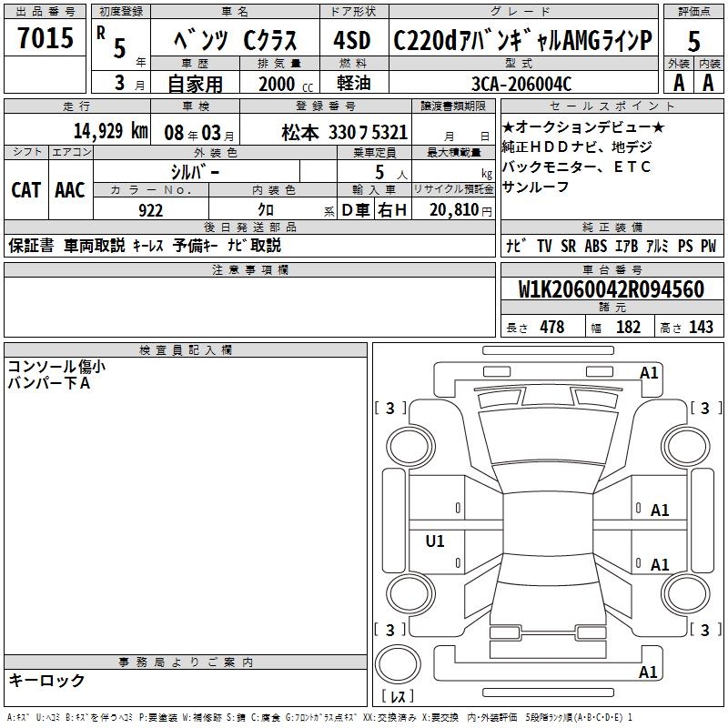Select the 車台番号 header
The width and height of the screenshot is (728, 728).
pyautogui.click(x=612, y=269)
